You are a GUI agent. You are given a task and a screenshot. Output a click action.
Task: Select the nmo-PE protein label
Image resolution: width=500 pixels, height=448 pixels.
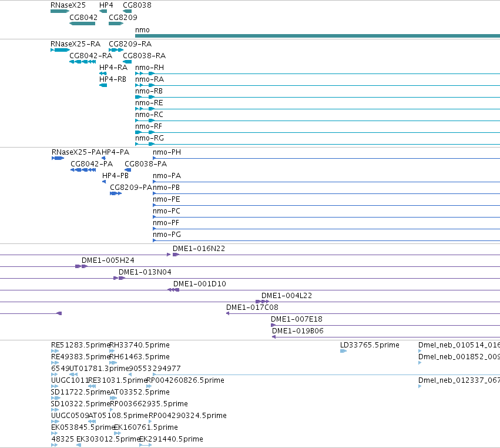point(166,199)
